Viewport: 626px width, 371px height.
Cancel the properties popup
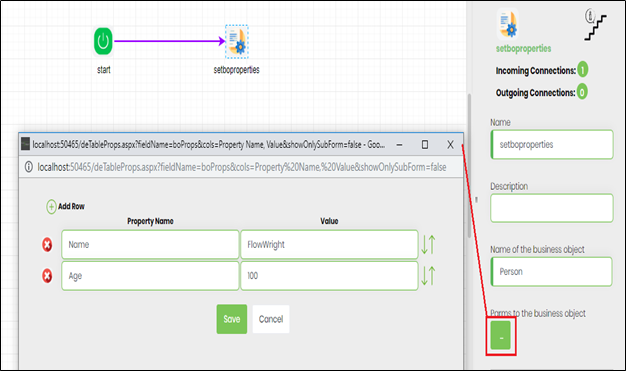pos(271,319)
